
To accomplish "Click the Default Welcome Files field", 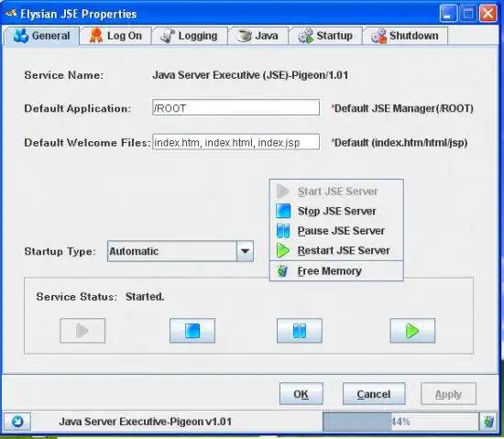I will click(236, 142).
